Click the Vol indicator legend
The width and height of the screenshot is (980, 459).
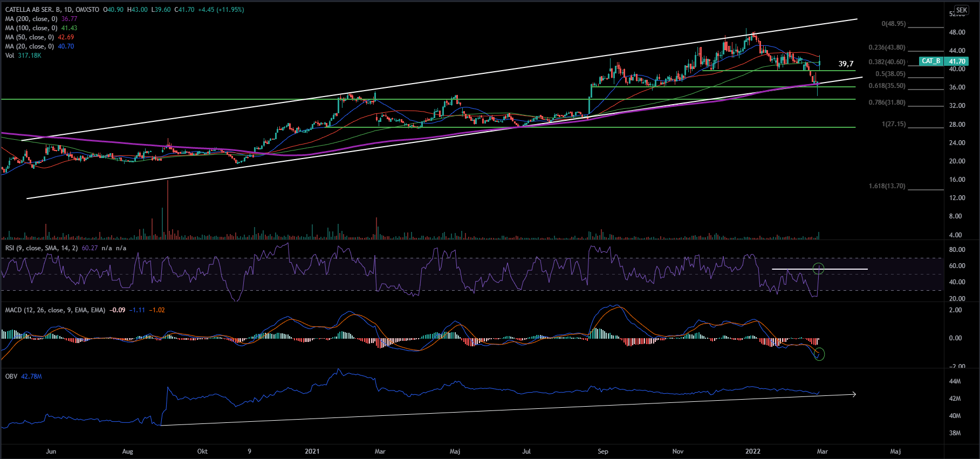tap(10, 56)
